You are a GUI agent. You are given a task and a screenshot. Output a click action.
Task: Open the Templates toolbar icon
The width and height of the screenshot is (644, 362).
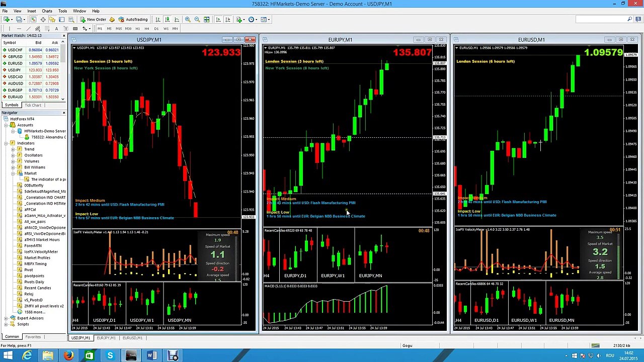pyautogui.click(x=264, y=19)
